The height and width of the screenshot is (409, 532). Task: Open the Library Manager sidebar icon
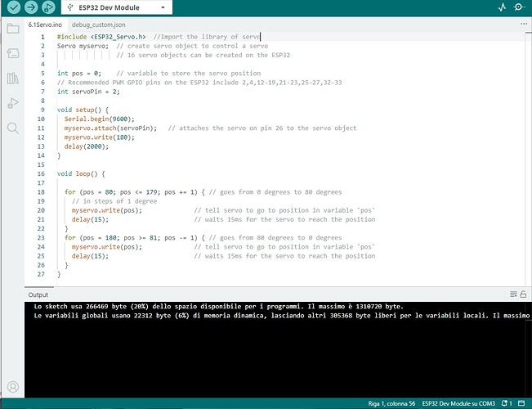pyautogui.click(x=13, y=79)
